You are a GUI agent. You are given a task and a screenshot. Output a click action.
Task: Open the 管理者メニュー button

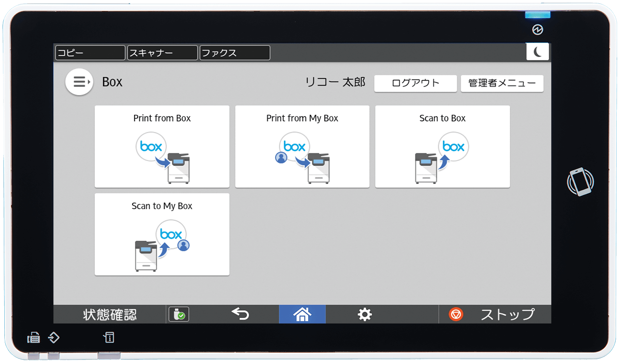(x=502, y=83)
